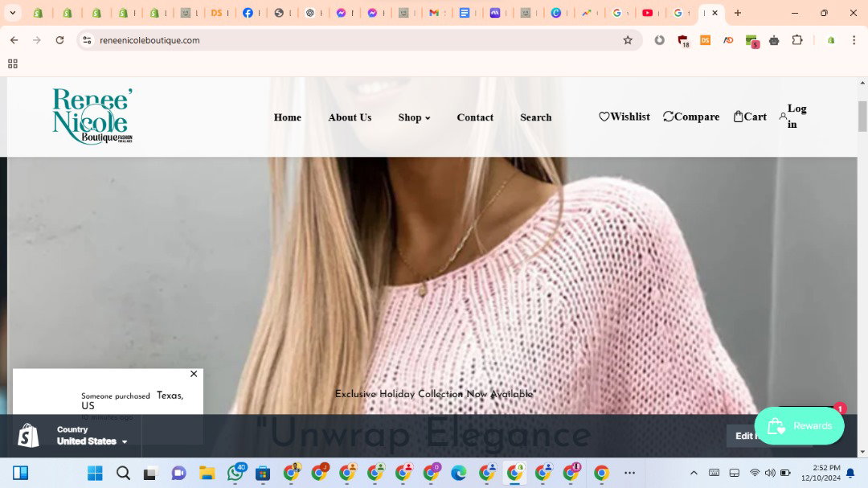Viewport: 868px width, 488px height.
Task: Open the Country United States selector
Action: pyautogui.click(x=92, y=436)
